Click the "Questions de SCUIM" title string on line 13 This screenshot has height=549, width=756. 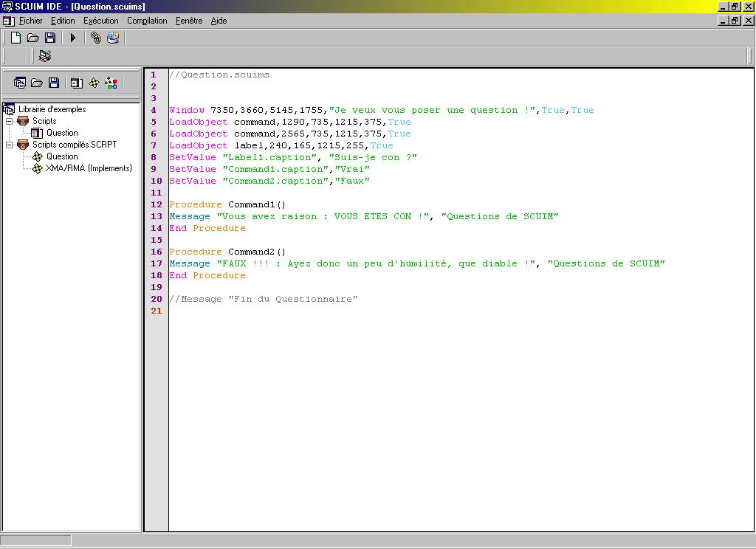(500, 216)
